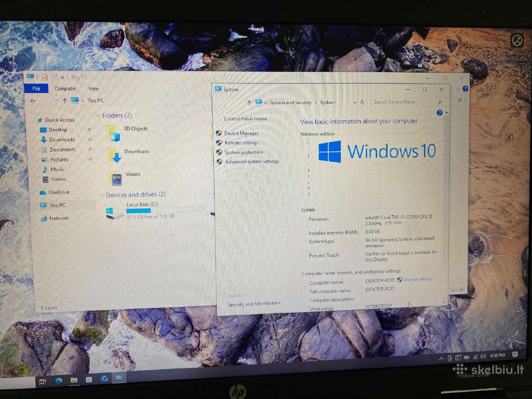The image size is (532, 399).
Task: Go back in File Explorer
Action: 33,101
